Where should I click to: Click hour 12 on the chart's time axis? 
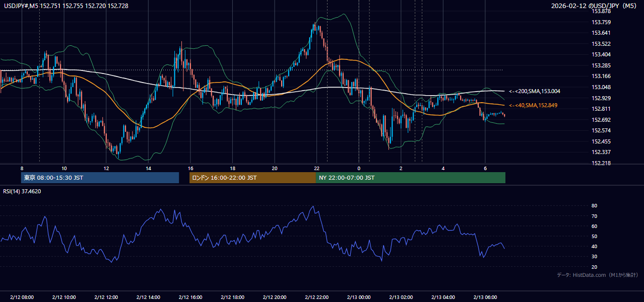[106, 168]
